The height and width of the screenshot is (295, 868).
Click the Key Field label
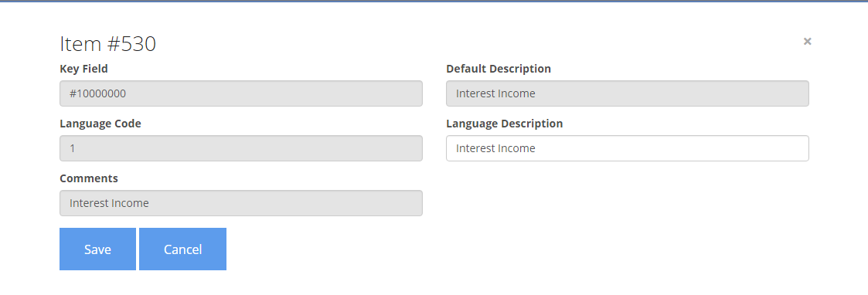(x=83, y=69)
